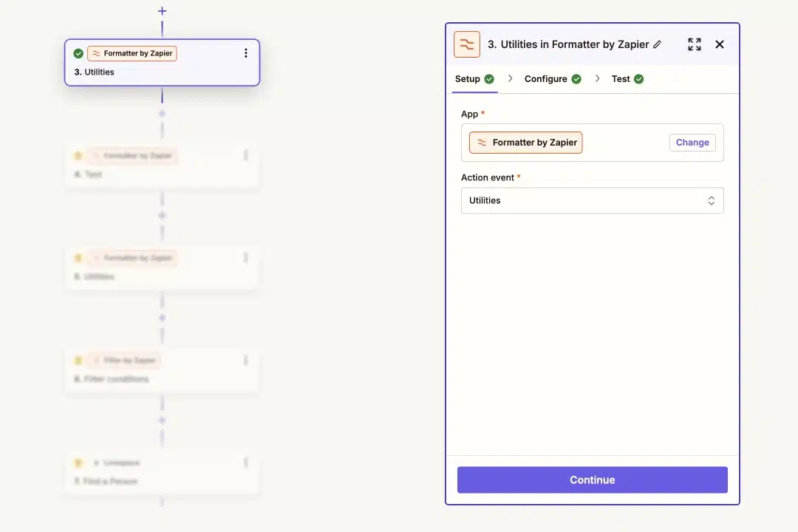Select the step 3 Utilities card
Viewport: 798px width, 532px height.
[162, 63]
